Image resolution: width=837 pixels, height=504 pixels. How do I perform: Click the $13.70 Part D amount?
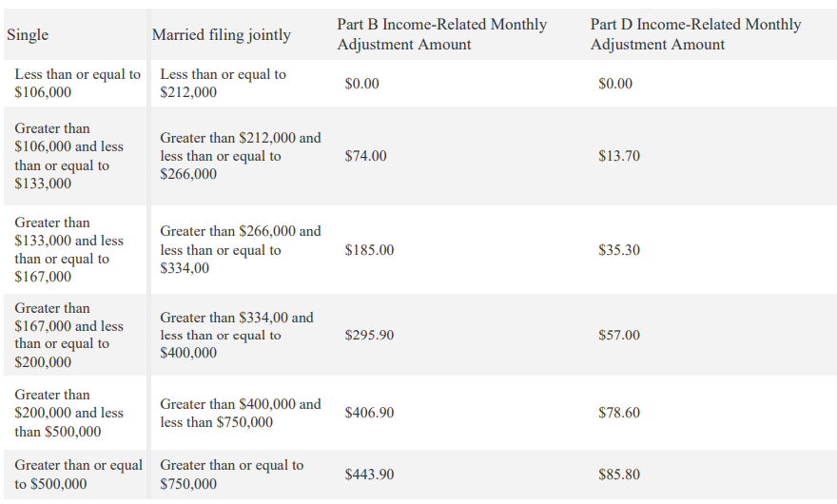619,156
